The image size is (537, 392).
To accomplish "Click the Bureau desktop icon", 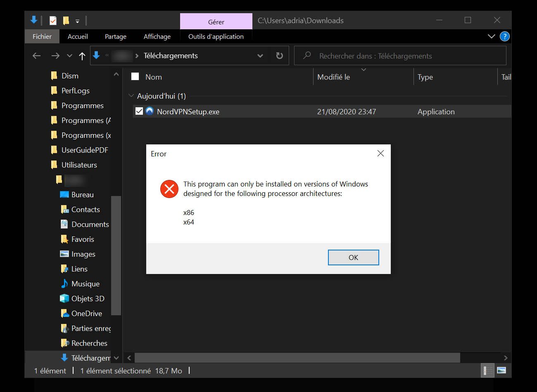I will pyautogui.click(x=64, y=194).
